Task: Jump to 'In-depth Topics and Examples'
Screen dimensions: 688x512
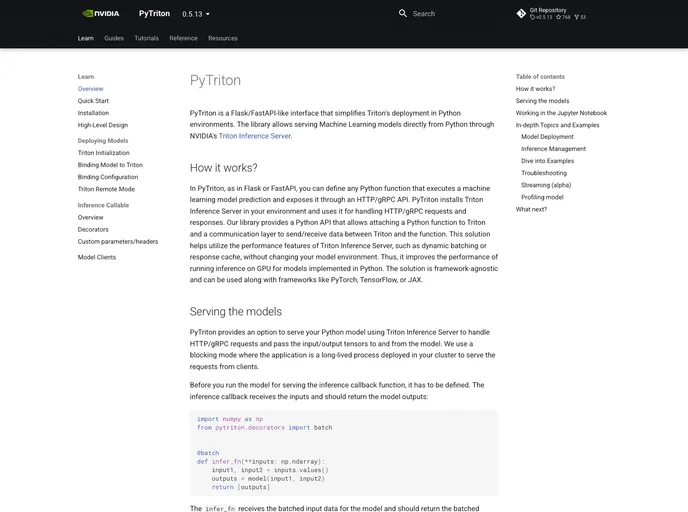Action: pyautogui.click(x=557, y=125)
